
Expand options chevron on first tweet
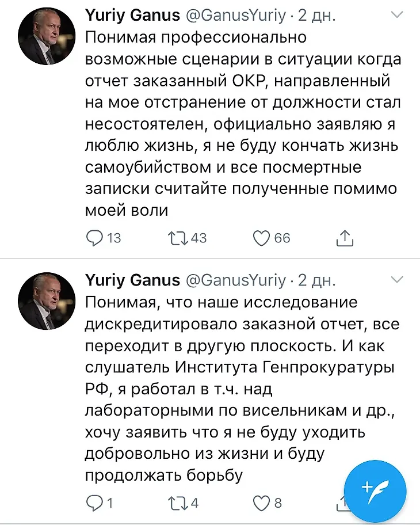397,15
